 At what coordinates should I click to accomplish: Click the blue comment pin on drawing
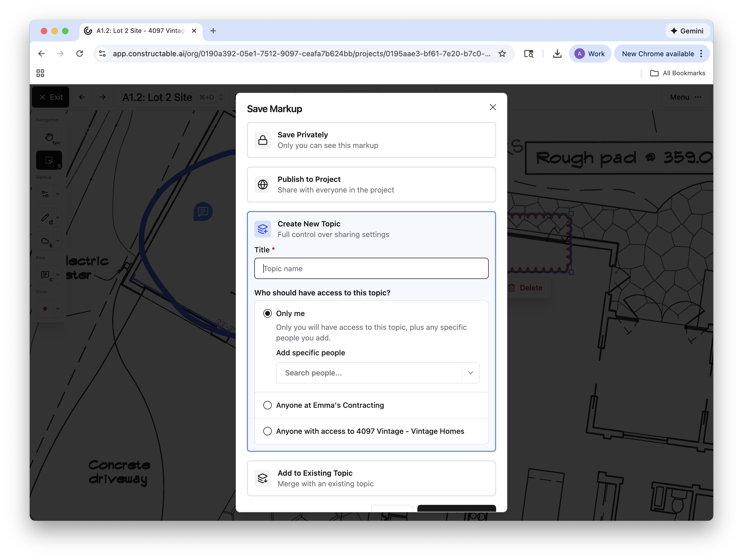(x=203, y=212)
